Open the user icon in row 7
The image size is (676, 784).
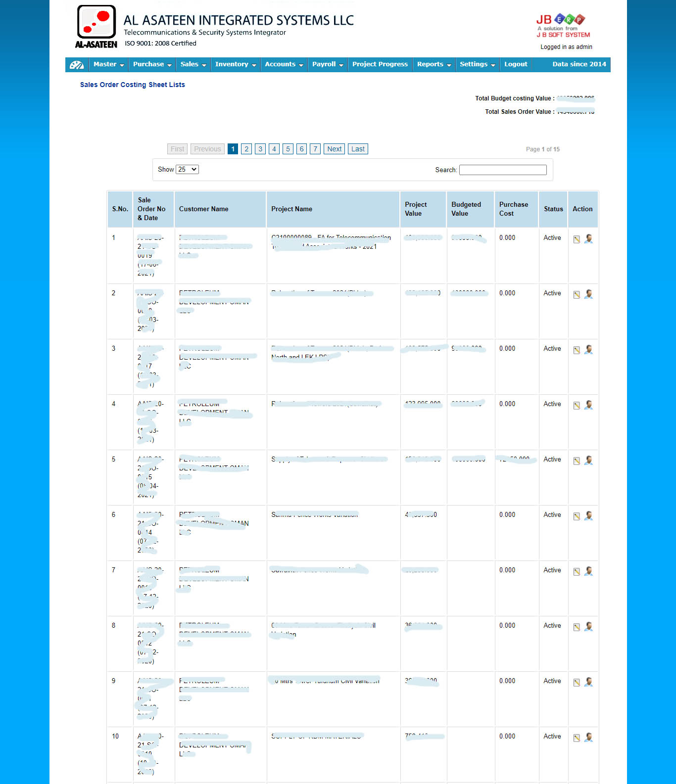(x=588, y=571)
